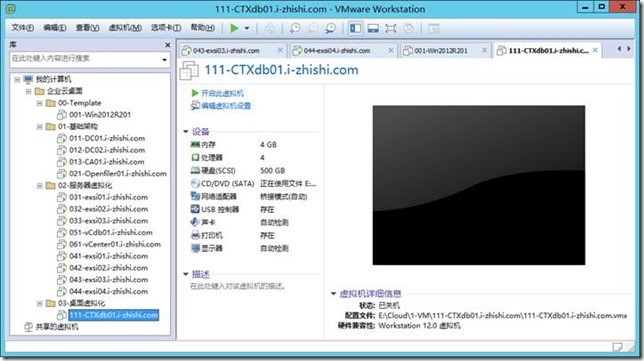Open the 帮助(H) menu
Viewport: 644px width, 361px height.
(202, 28)
